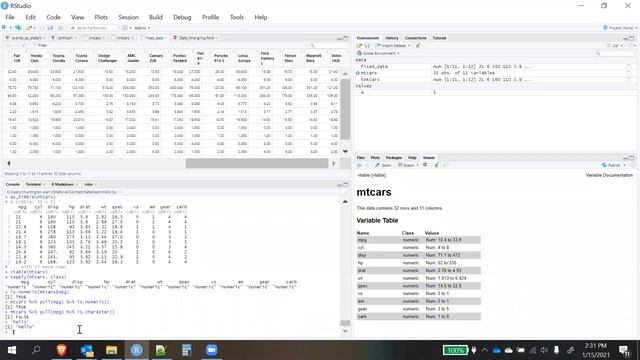Screen dimensions: 640x360
Task: Click the Print icon in main toolbar
Action: [x=60, y=28]
